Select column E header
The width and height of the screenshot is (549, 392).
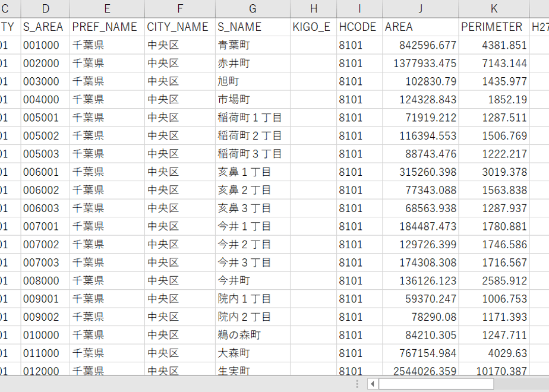point(107,9)
